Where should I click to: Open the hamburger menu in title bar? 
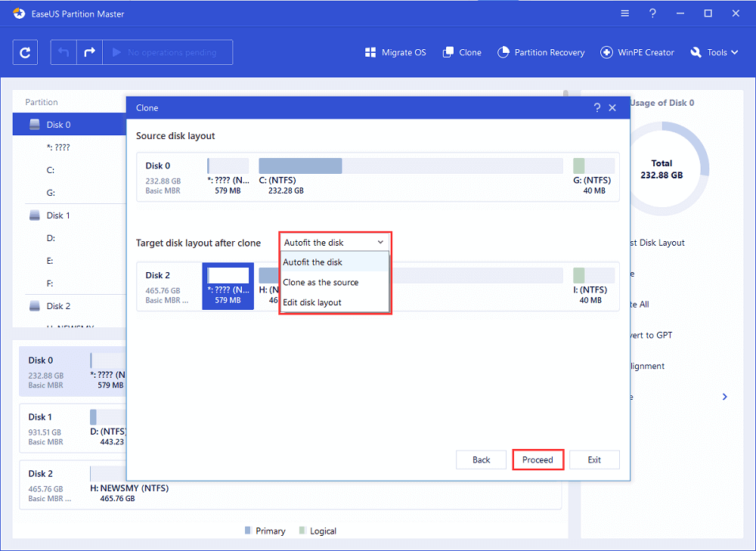click(624, 13)
